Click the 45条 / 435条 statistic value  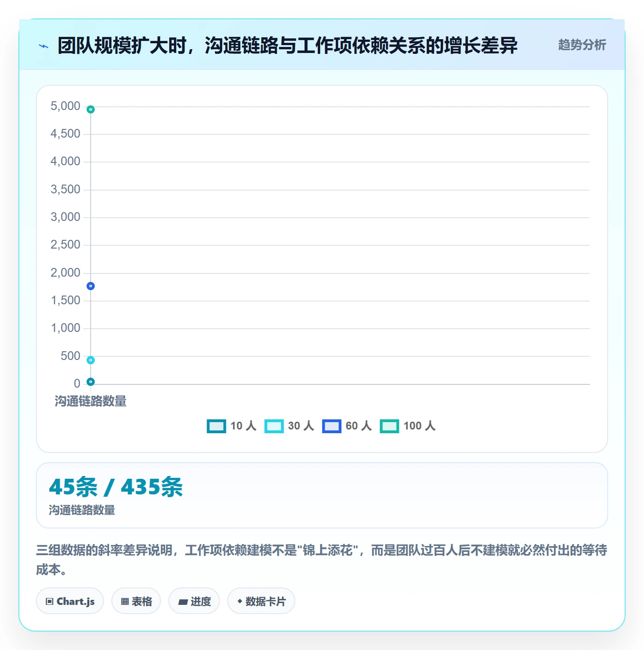[116, 487]
